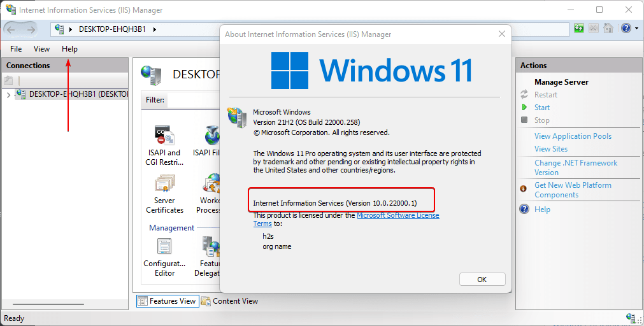Image resolution: width=644 pixels, height=326 pixels.
Task: Click the Connections toolbar create-connection icon
Action: coord(8,80)
